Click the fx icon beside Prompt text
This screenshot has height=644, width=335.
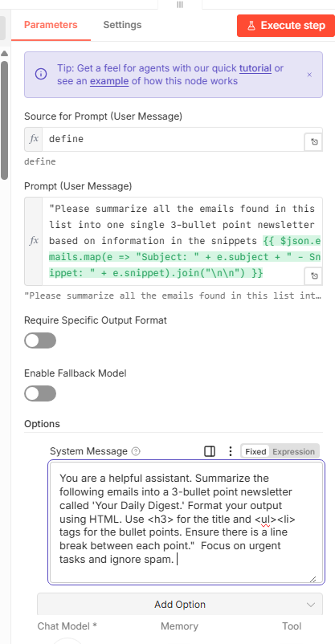[34, 241]
